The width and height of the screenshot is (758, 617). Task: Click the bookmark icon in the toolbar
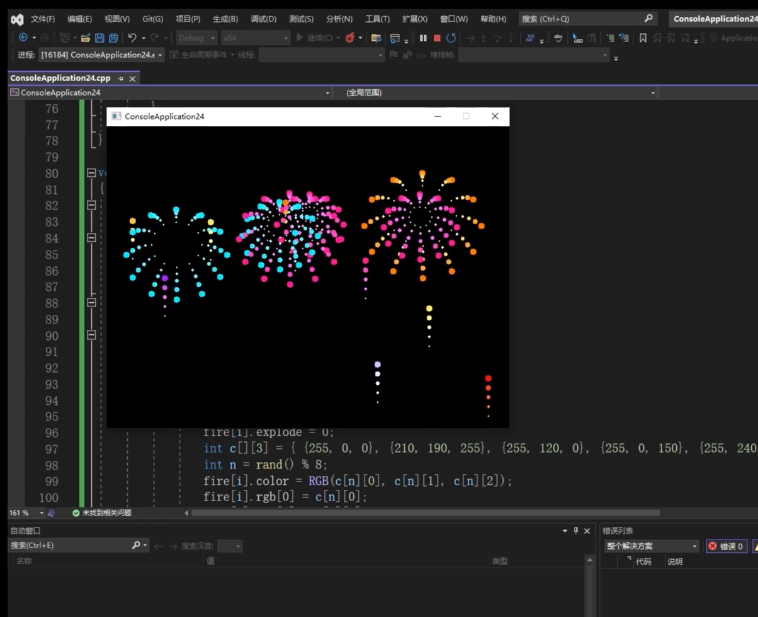coord(643,38)
